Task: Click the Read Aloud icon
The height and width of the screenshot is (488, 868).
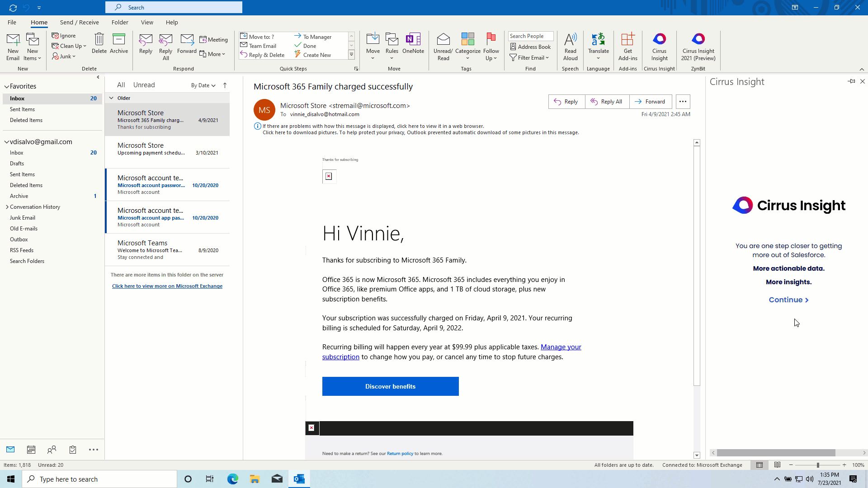Action: (571, 39)
